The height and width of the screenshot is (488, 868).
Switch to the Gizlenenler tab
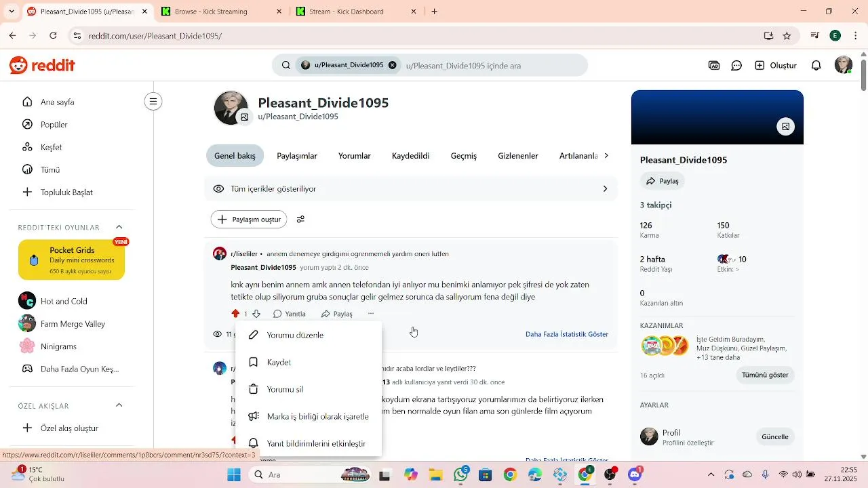[518, 156]
